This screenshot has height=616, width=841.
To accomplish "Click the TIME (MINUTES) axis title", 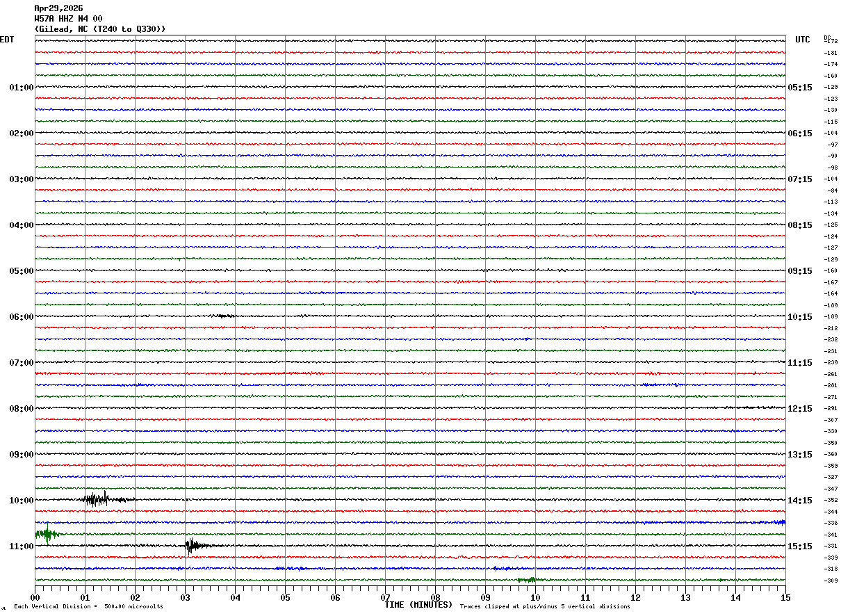I will pyautogui.click(x=418, y=605).
